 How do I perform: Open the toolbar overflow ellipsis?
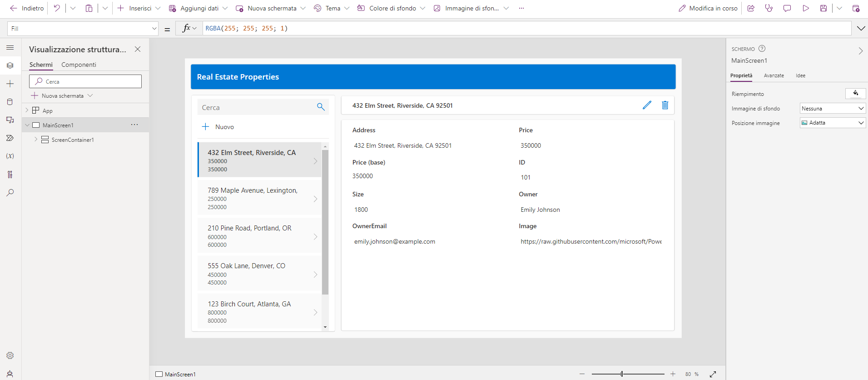pos(521,8)
